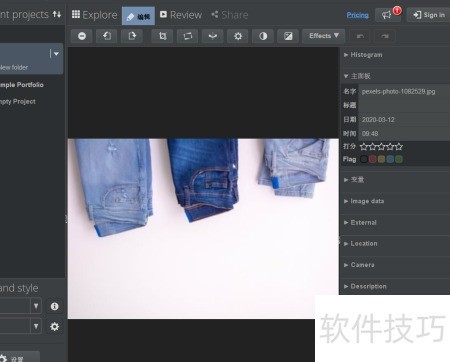Rotate the photo clockwise
Screen dimensions: 450x362
pos(132,36)
